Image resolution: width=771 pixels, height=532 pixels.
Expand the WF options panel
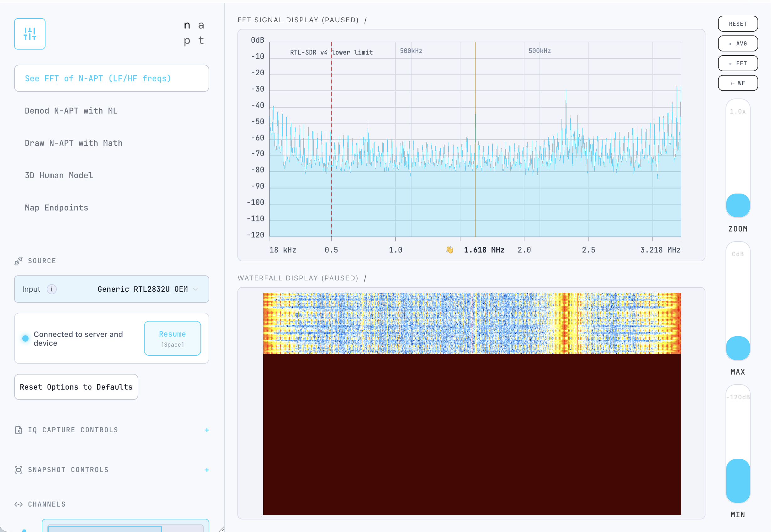(x=738, y=83)
